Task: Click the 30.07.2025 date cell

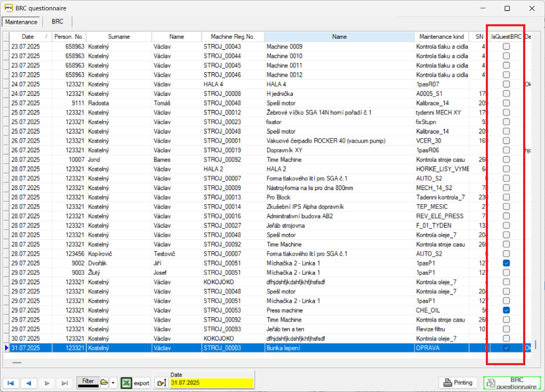Action: click(x=31, y=338)
